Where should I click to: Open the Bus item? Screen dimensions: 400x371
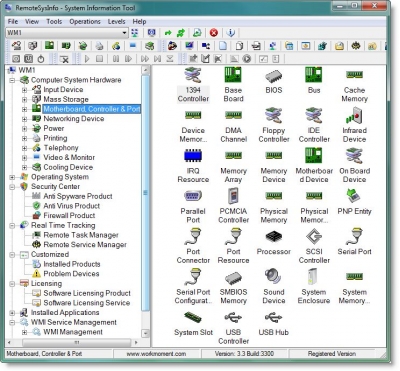[314, 81]
